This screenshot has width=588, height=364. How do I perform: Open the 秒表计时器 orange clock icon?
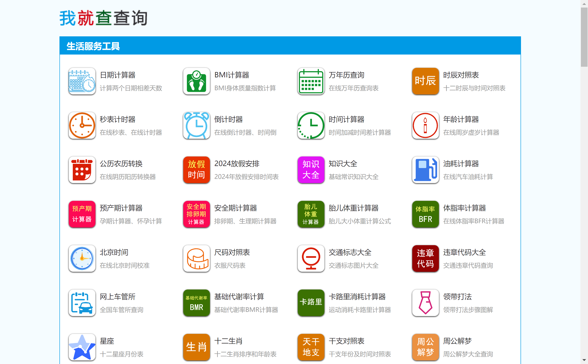pos(82,125)
